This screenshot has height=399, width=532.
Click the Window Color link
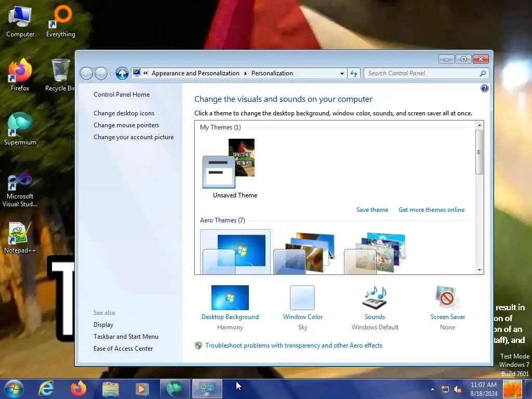click(x=303, y=317)
